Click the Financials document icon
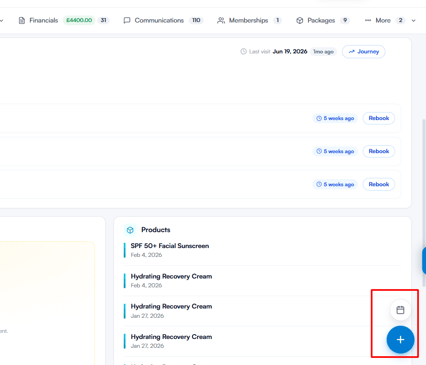 22,21
